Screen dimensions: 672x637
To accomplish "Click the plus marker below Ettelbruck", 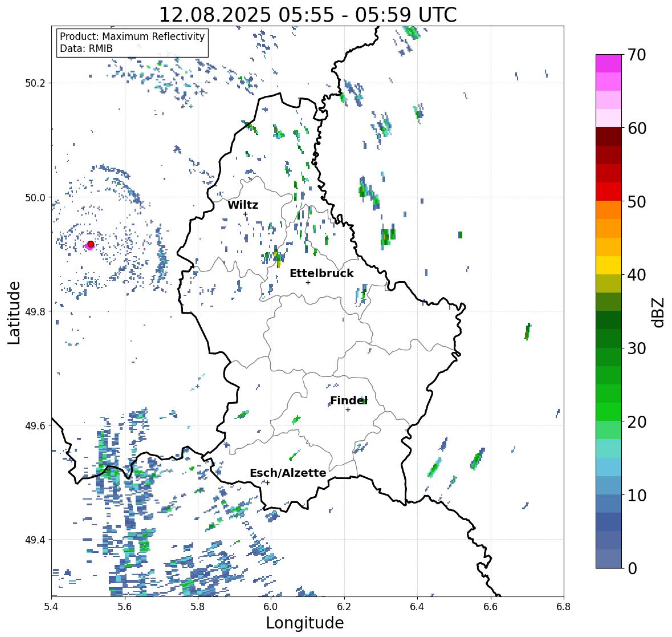I will pyautogui.click(x=308, y=282).
